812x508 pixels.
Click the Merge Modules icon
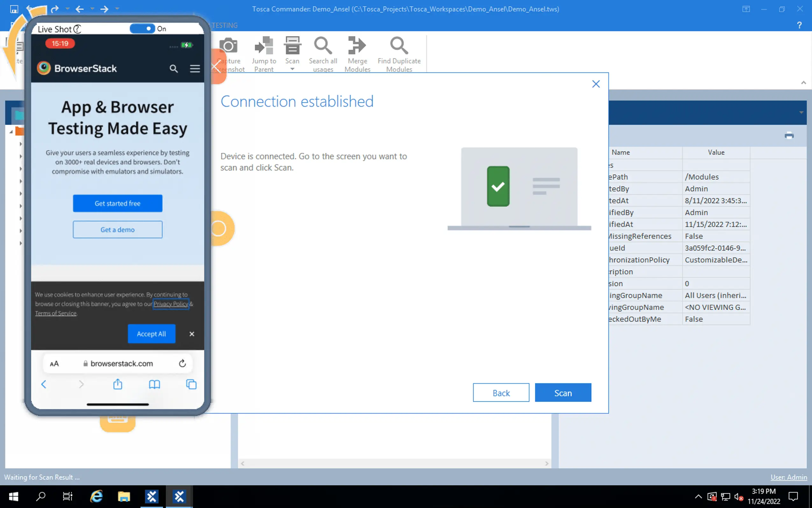(x=357, y=45)
